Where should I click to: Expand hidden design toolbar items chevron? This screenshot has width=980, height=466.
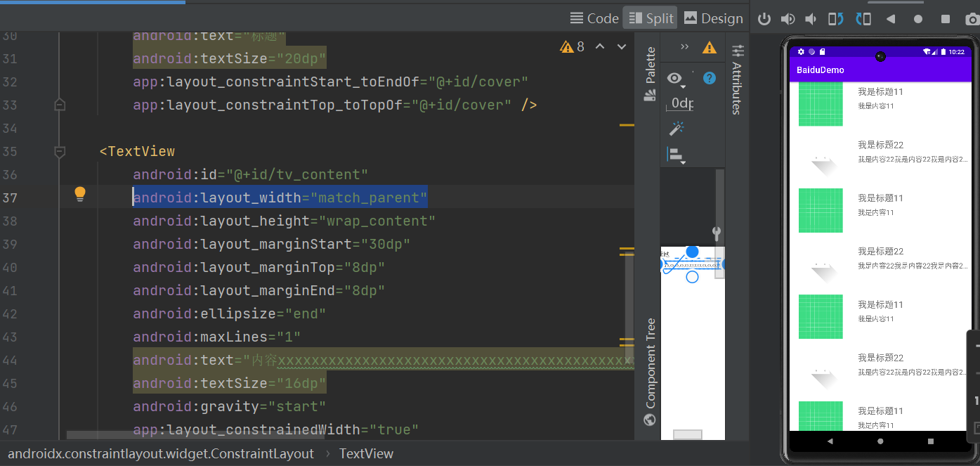[684, 47]
